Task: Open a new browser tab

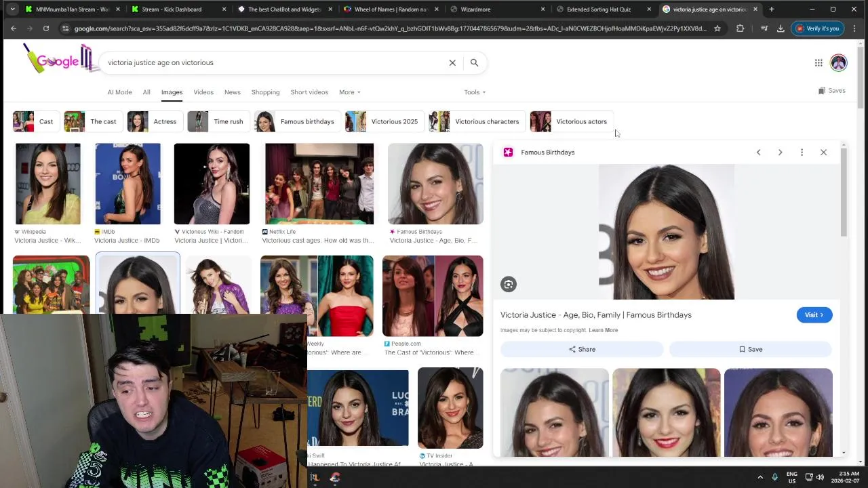Action: (771, 9)
